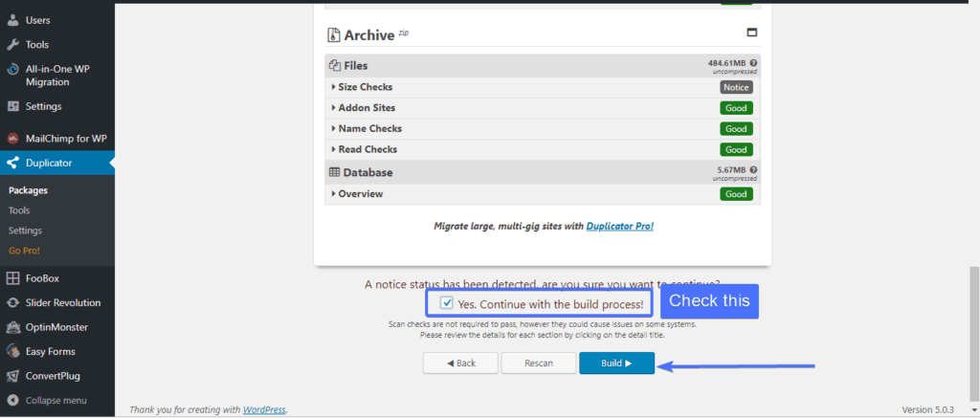Open the Packages submenu item
This screenshot has width=980, height=418.
click(x=28, y=190)
